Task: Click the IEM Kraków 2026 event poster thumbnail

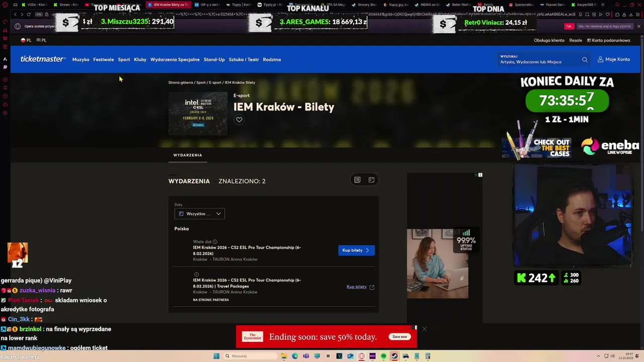Action: point(198,114)
